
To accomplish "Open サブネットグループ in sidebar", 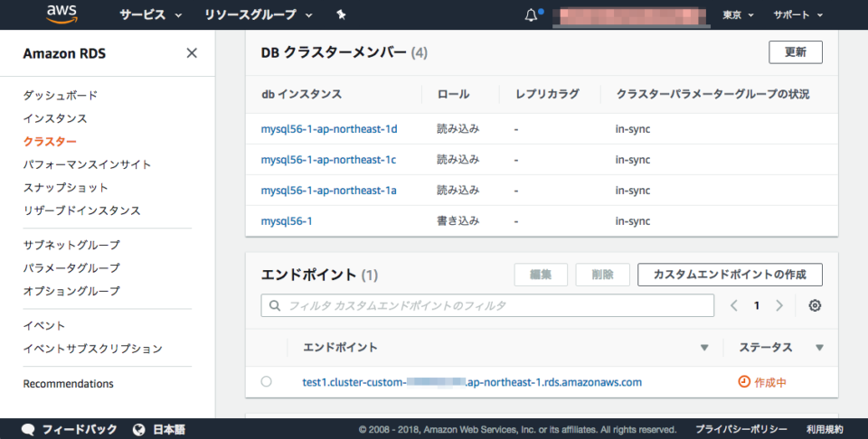I will click(x=71, y=245).
